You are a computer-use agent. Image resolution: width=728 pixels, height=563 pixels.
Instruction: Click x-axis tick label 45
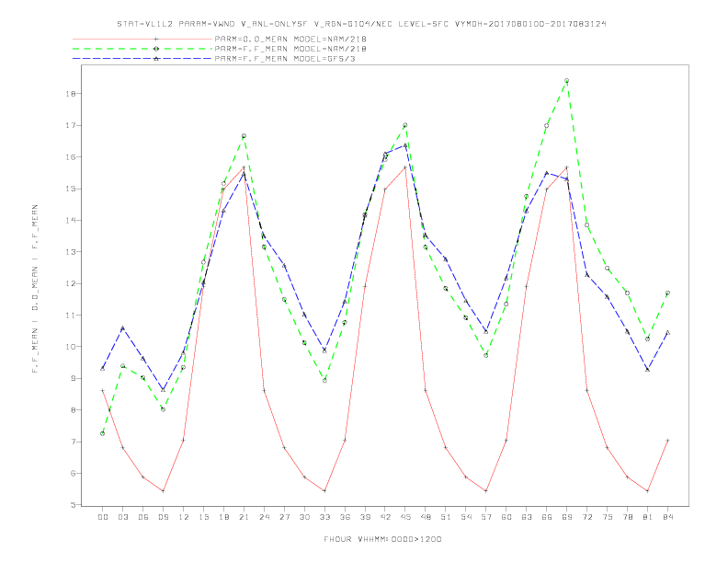405,517
